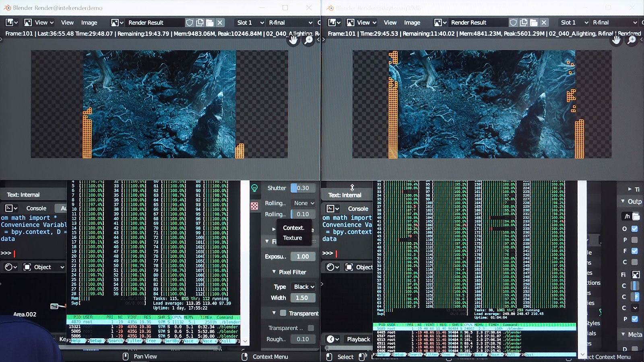Viewport: 644px width, 362px height.
Task: Toggle unchecked C checkbox in right Output panel
Action: tap(634, 262)
